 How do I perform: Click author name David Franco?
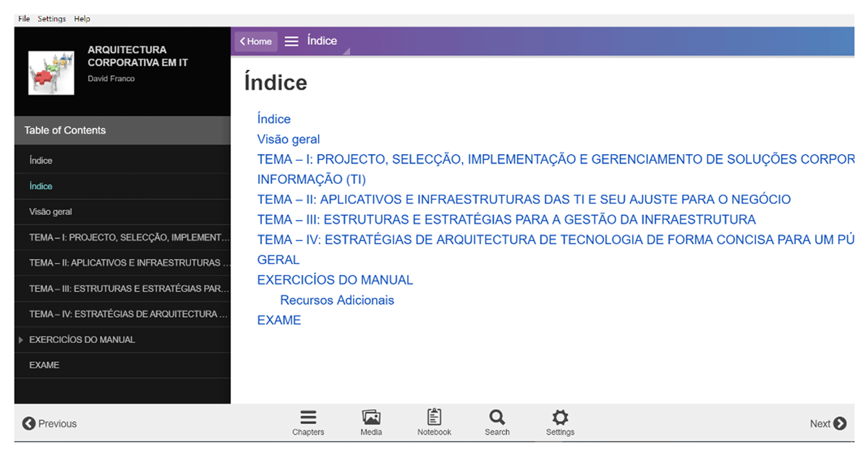111,78
